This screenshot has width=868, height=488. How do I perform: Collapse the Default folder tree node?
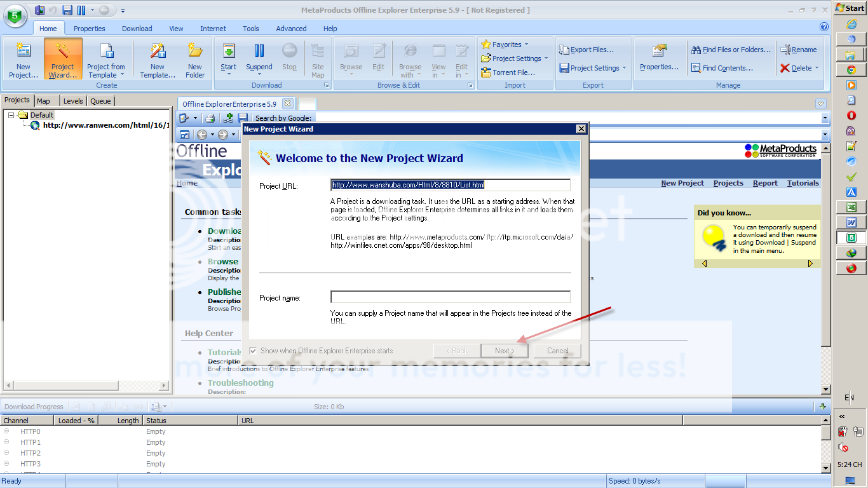click(11, 115)
